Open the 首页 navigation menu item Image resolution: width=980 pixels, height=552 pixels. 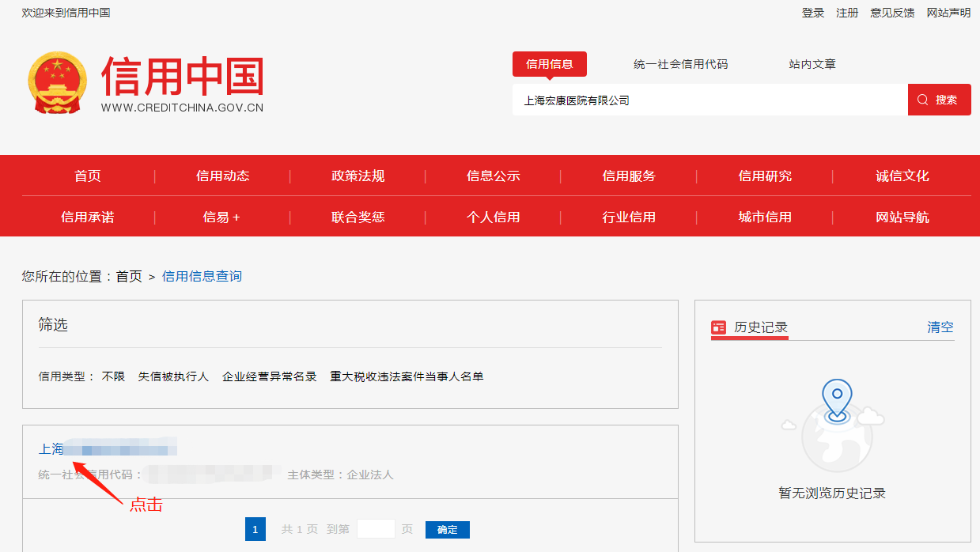point(88,176)
